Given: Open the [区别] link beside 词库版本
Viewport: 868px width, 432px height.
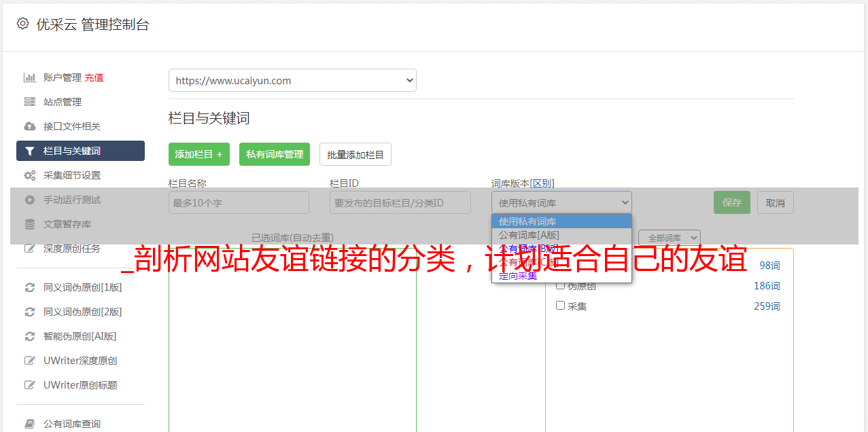Looking at the screenshot, I should click(542, 183).
